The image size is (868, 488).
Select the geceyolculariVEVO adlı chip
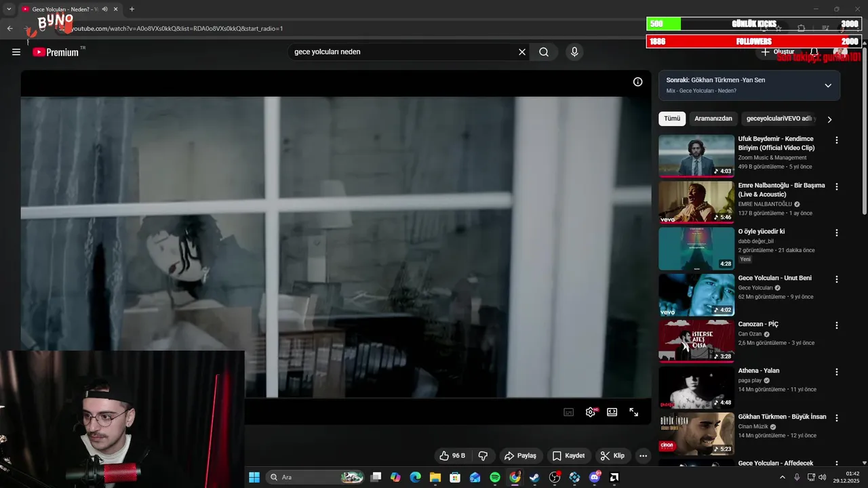(779, 119)
